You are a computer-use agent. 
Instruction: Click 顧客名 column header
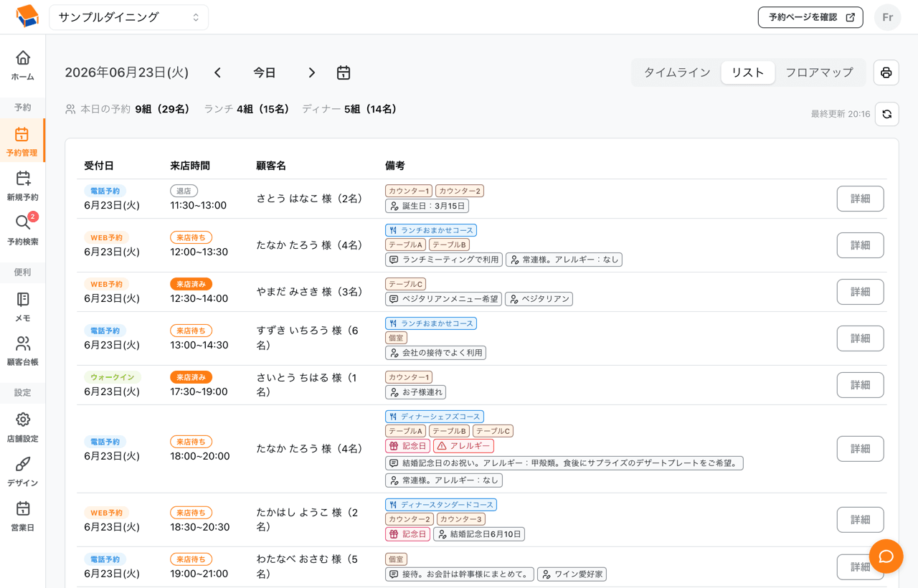pyautogui.click(x=271, y=166)
